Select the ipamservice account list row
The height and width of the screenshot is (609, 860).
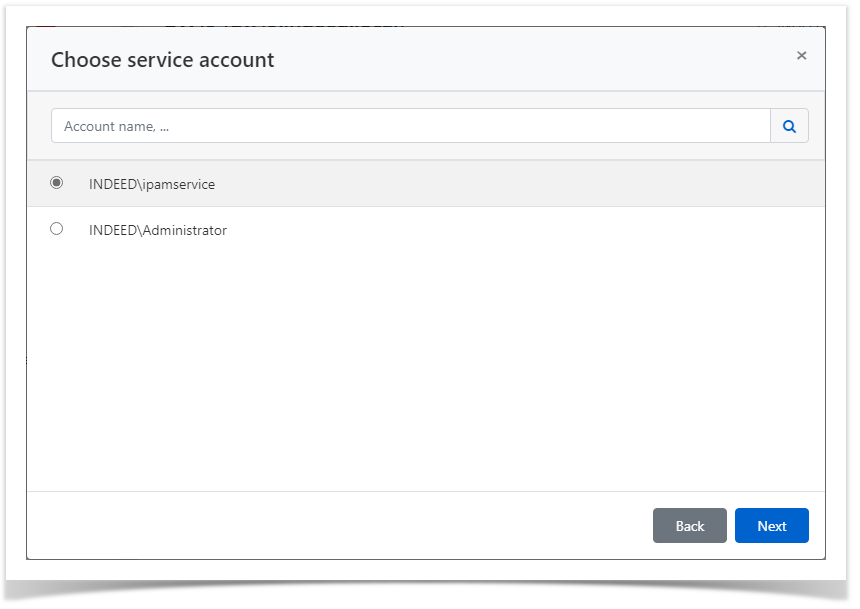151,183
